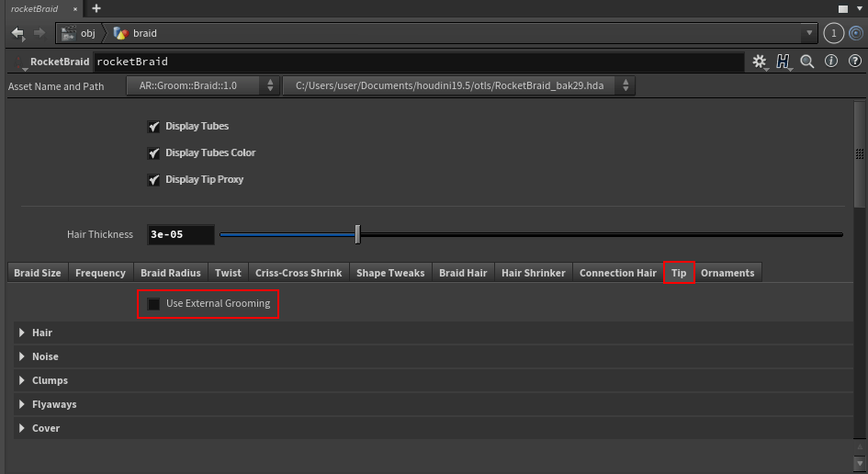This screenshot has width=868, height=474.
Task: Go back with the left arrow
Action: coord(17,33)
